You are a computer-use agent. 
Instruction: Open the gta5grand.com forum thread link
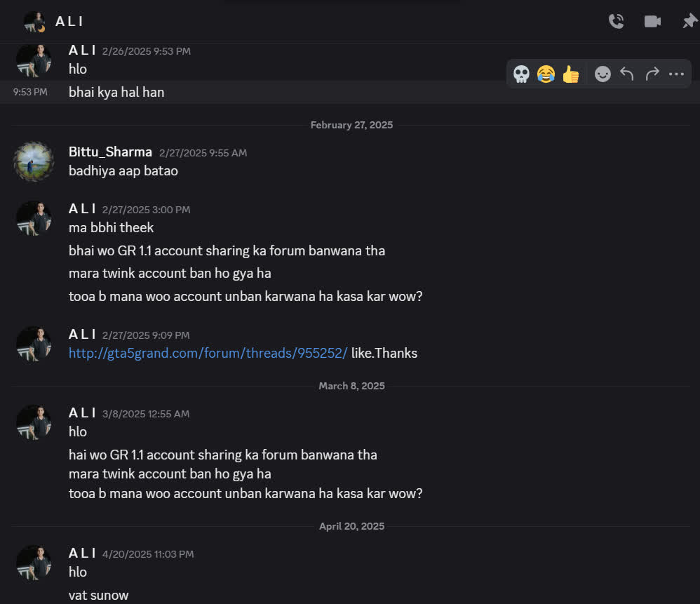tap(208, 353)
